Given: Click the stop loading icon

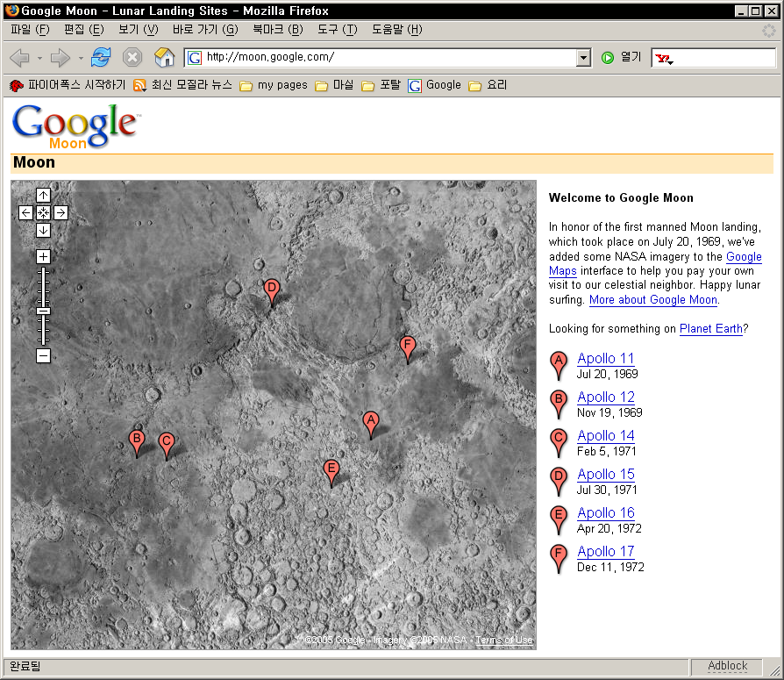Looking at the screenshot, I should tap(132, 58).
